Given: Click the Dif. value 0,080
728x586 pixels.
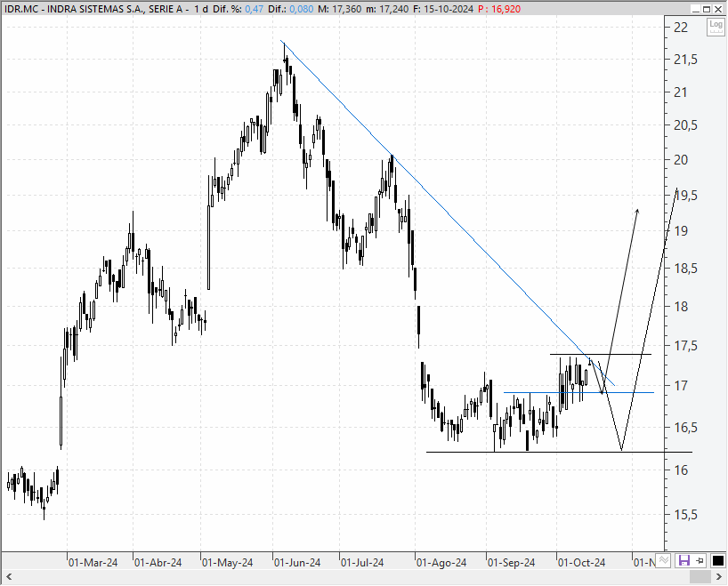Looking at the screenshot, I should click(x=302, y=9).
